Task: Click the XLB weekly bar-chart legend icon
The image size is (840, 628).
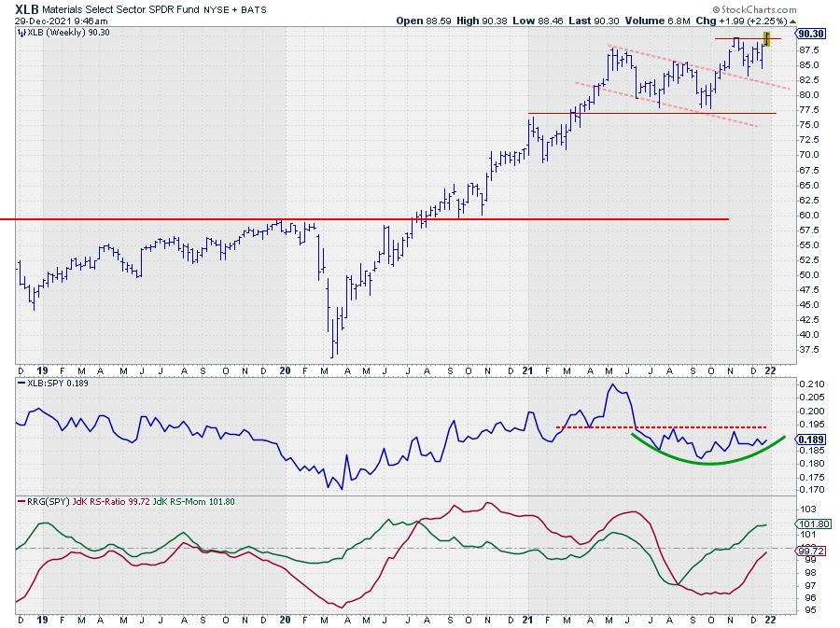Action: (21, 33)
